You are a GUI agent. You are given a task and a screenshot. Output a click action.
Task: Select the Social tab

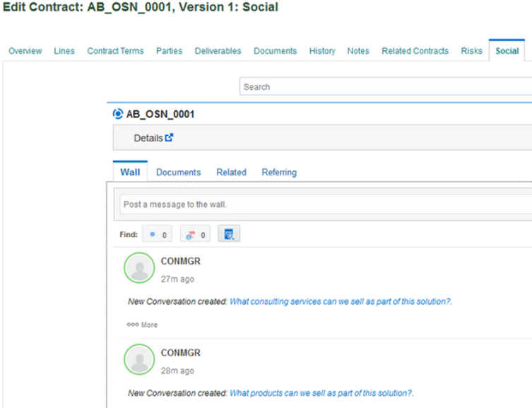(507, 51)
